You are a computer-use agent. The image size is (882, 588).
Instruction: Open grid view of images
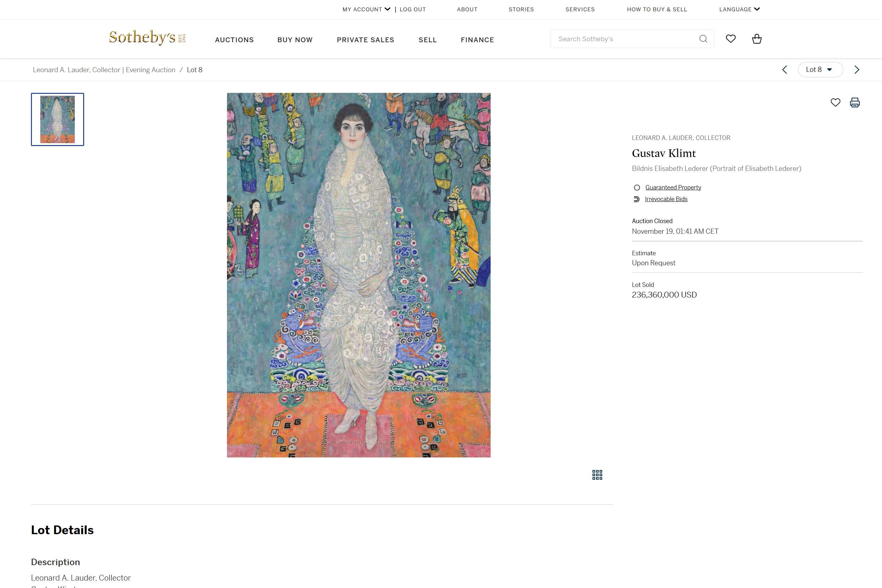[597, 475]
